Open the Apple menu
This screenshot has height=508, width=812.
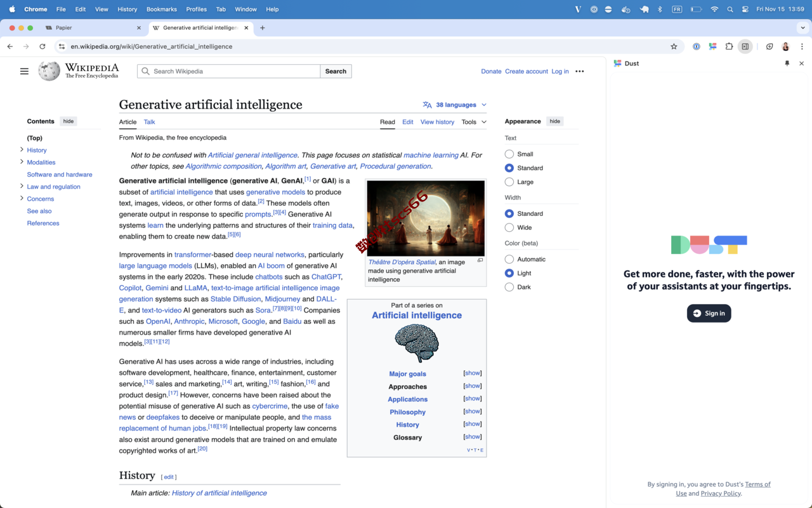coord(12,10)
